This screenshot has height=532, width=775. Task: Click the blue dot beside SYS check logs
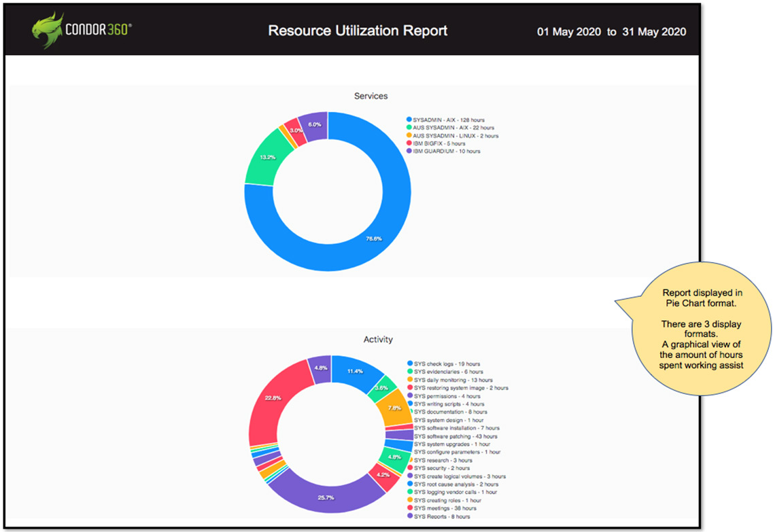(x=410, y=364)
